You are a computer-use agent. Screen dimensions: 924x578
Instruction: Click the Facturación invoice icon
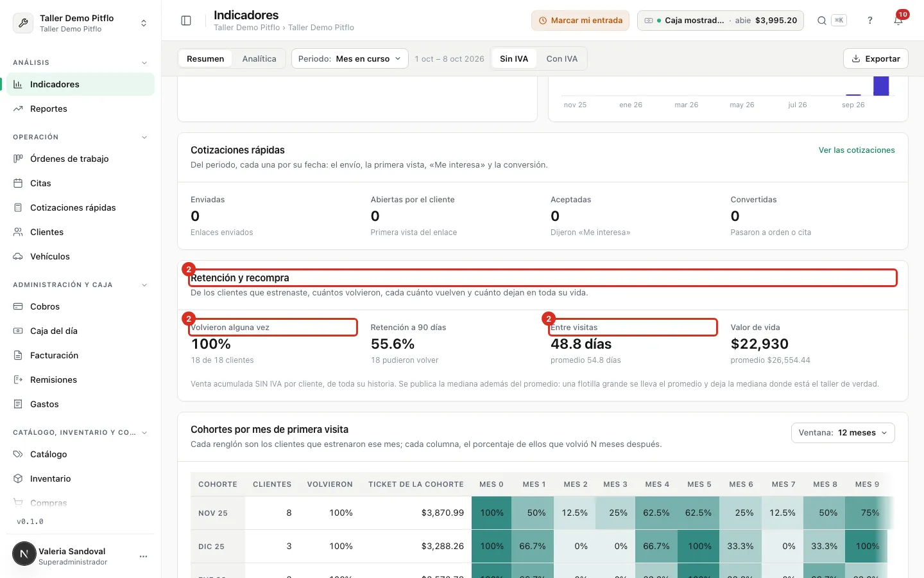(x=18, y=355)
